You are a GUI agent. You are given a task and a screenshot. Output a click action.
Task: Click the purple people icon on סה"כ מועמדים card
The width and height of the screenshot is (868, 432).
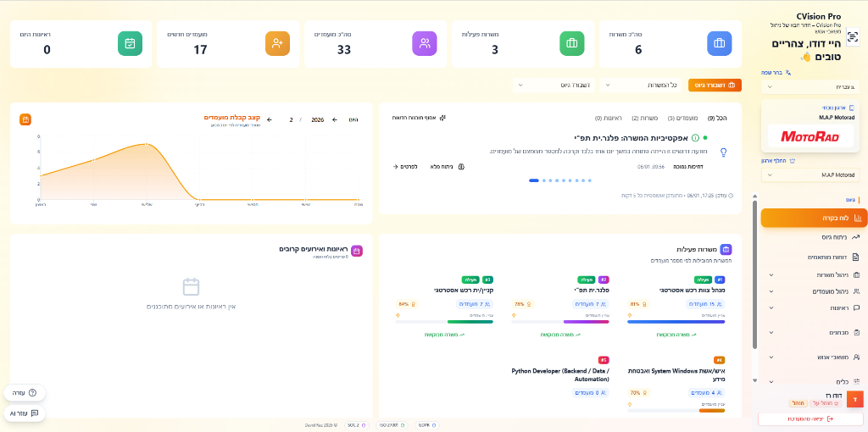pyautogui.click(x=425, y=43)
